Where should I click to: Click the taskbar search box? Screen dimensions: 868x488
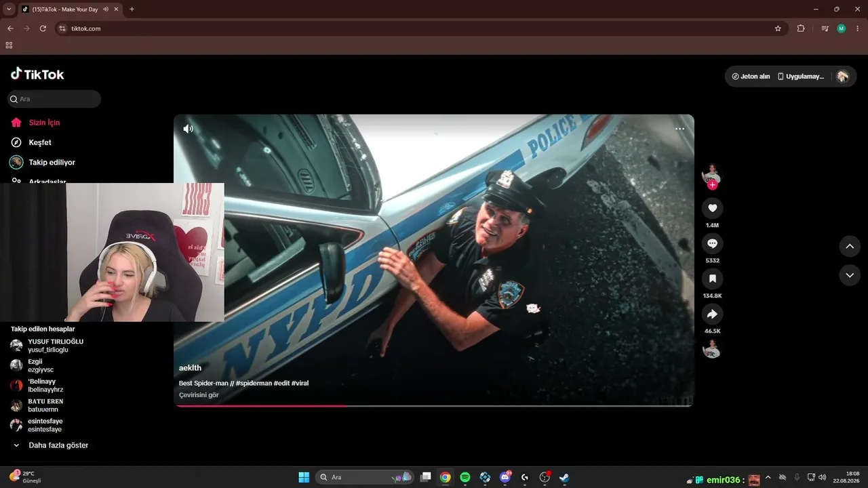[x=366, y=477]
